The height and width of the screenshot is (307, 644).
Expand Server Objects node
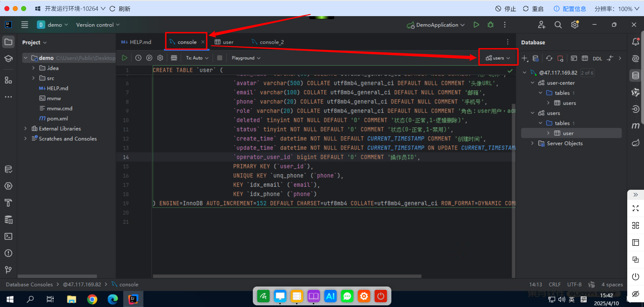coord(532,143)
